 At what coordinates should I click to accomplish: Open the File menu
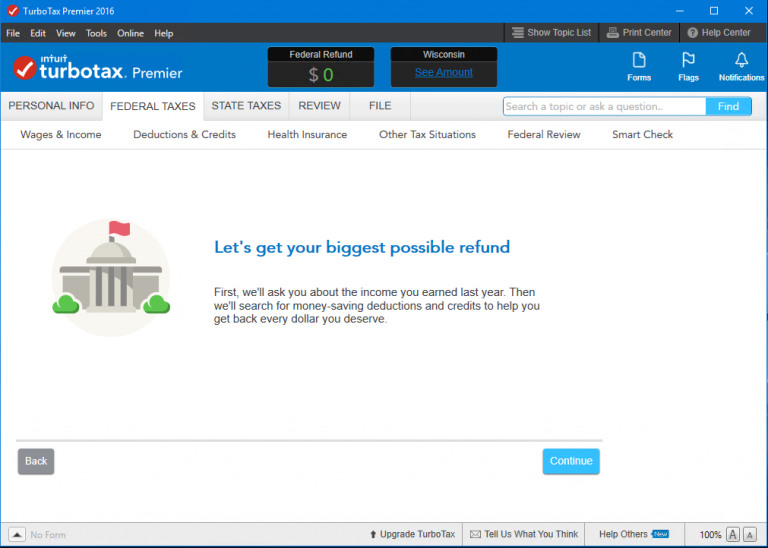coord(13,33)
